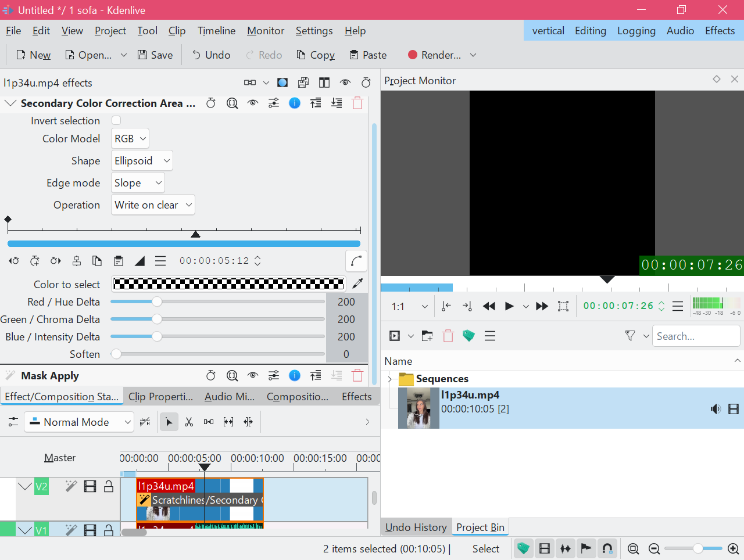Screen dimensions: 744x560
Task: Click the filter funnel icon in bin
Action: tap(629, 336)
